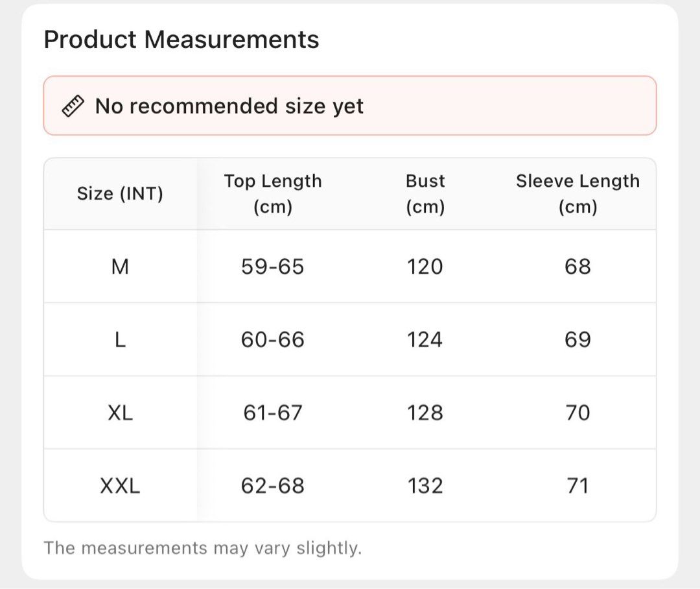Screen dimensions: 700x589
Task: Click the sleeve length value 69
Action: tap(577, 340)
